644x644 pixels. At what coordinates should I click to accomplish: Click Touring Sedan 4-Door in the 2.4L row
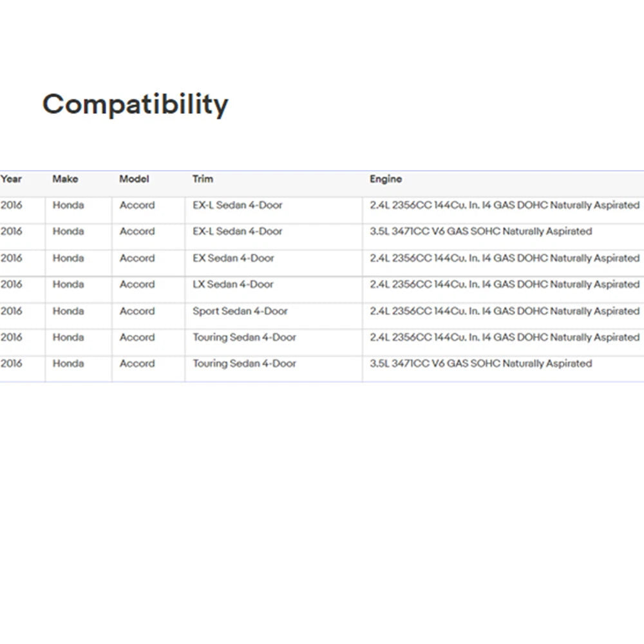pos(244,337)
